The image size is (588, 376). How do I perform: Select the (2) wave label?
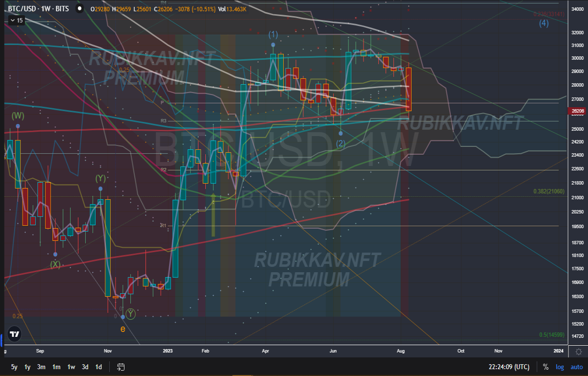[341, 143]
